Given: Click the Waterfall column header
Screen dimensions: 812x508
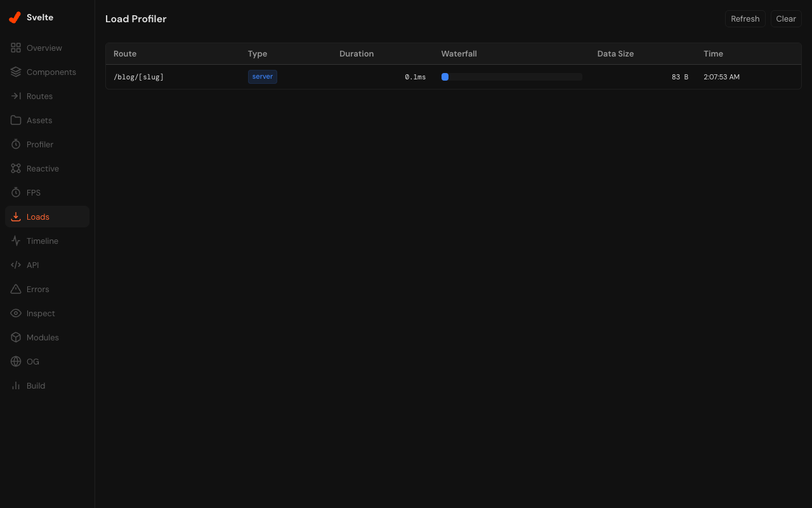Looking at the screenshot, I should [x=459, y=54].
